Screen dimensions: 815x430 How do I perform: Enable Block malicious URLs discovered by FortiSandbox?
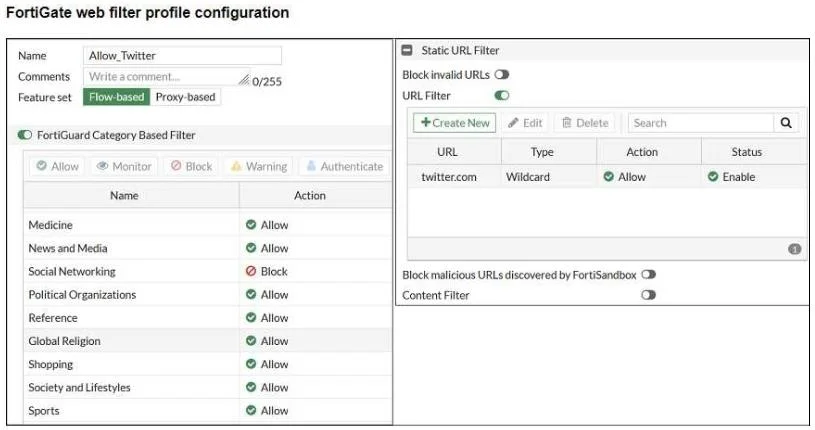[648, 275]
